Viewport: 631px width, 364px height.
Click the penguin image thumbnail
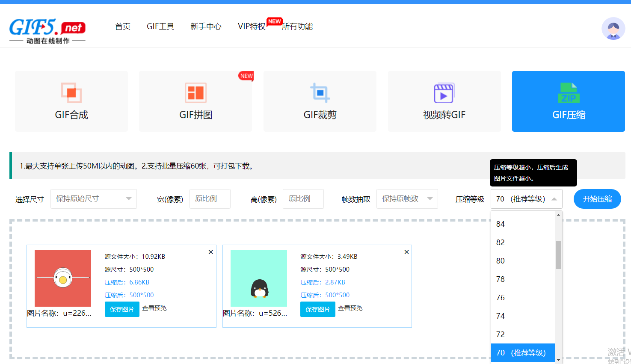(x=259, y=278)
